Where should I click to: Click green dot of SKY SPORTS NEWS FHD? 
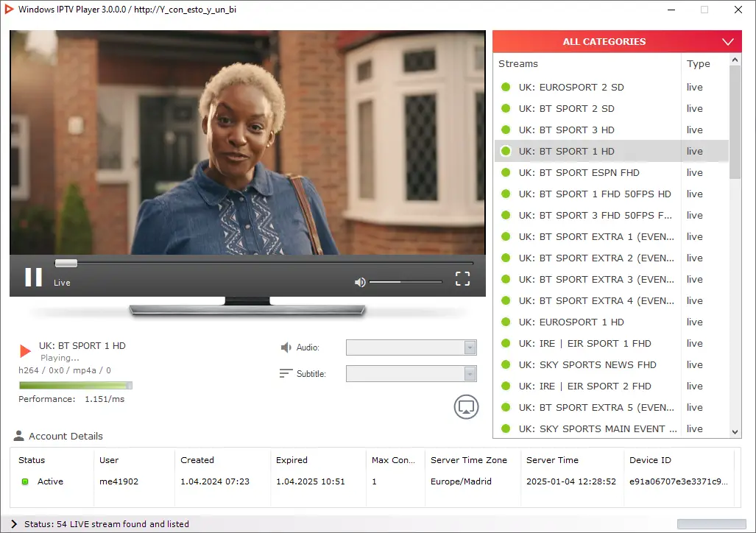[x=506, y=364]
